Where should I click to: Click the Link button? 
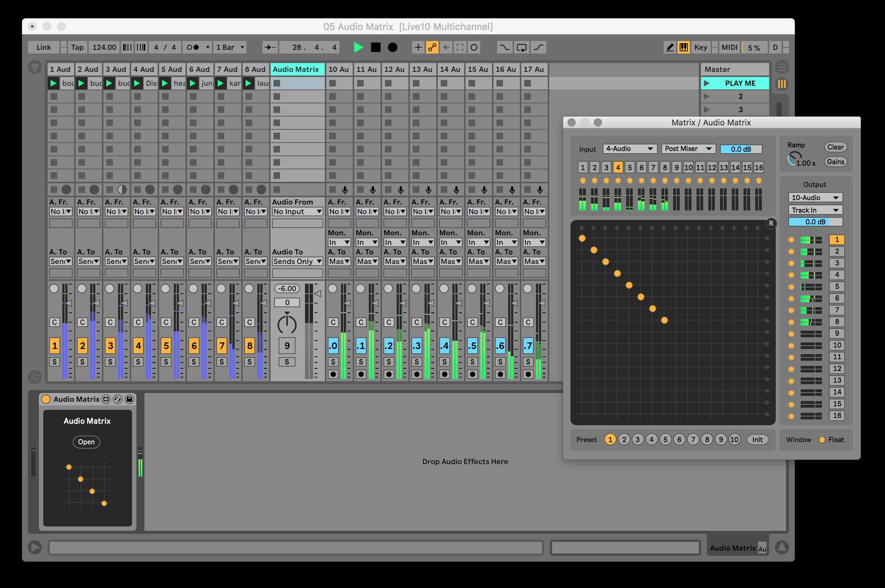point(44,47)
